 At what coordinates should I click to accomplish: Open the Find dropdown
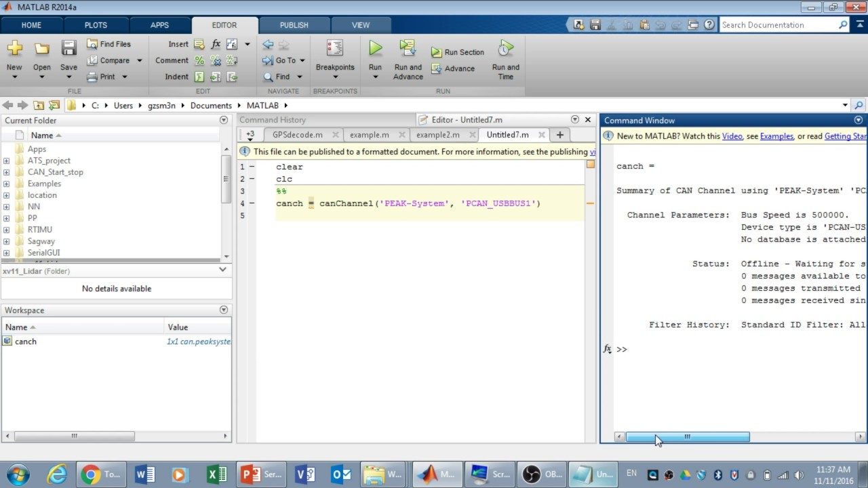coord(299,77)
